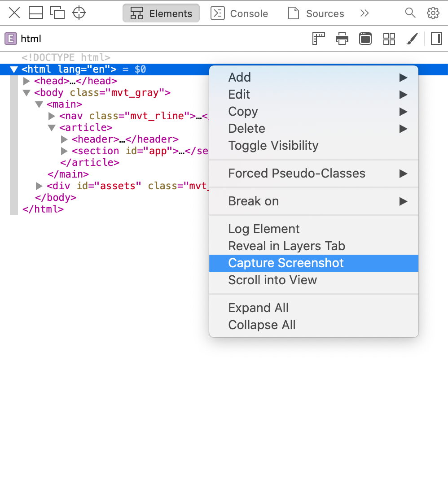Toggle rulers icon in toolbar
Screen dimensions: 448x504
click(319, 39)
